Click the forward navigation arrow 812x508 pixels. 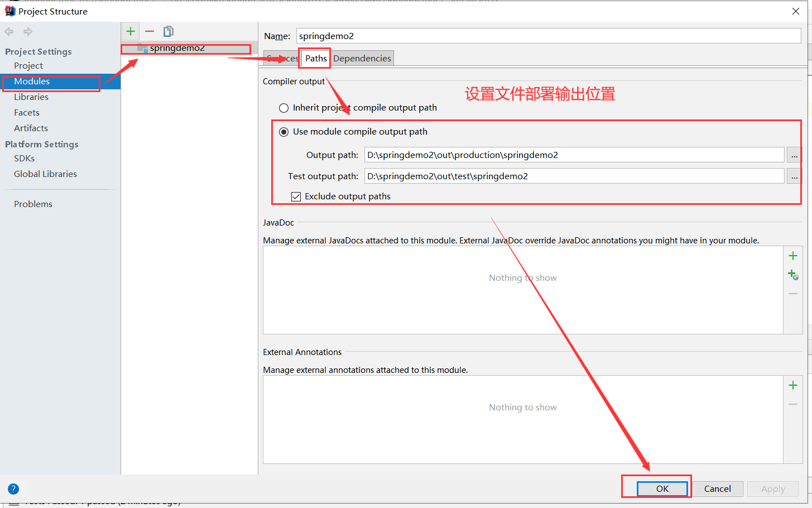tap(28, 32)
